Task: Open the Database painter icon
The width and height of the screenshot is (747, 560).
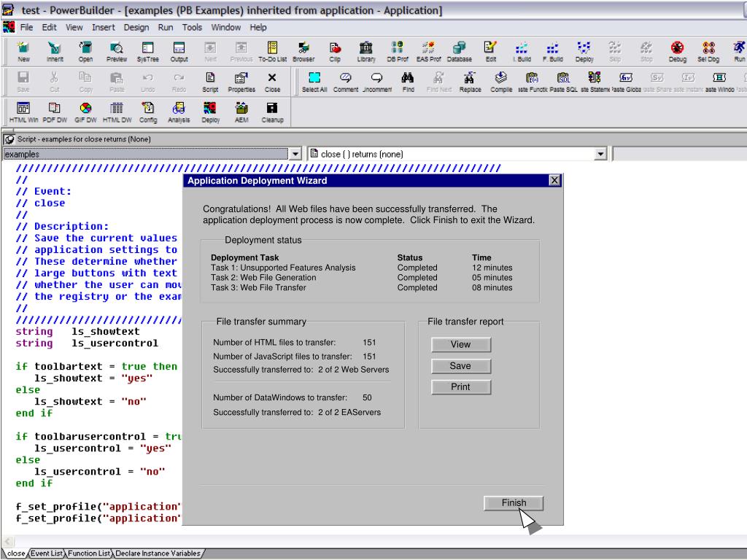Action: (460, 52)
